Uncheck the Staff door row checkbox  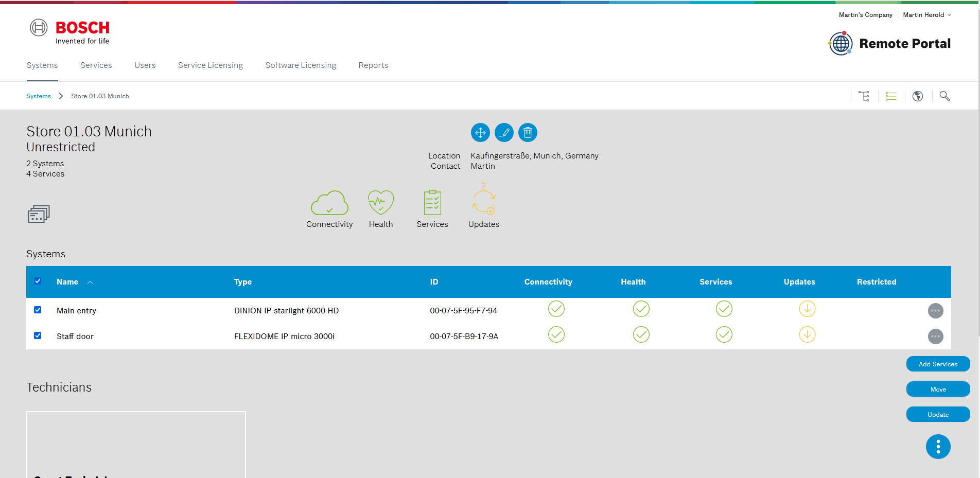[38, 335]
